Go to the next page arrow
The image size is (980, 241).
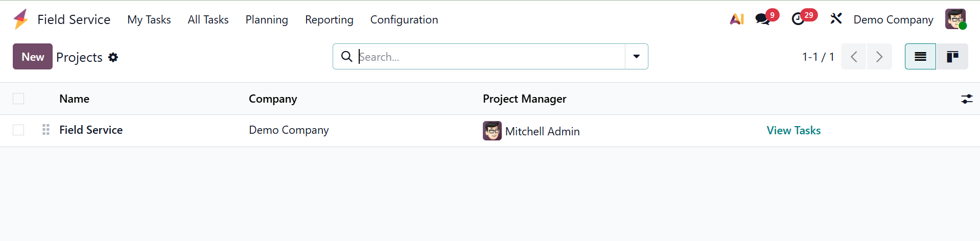879,57
